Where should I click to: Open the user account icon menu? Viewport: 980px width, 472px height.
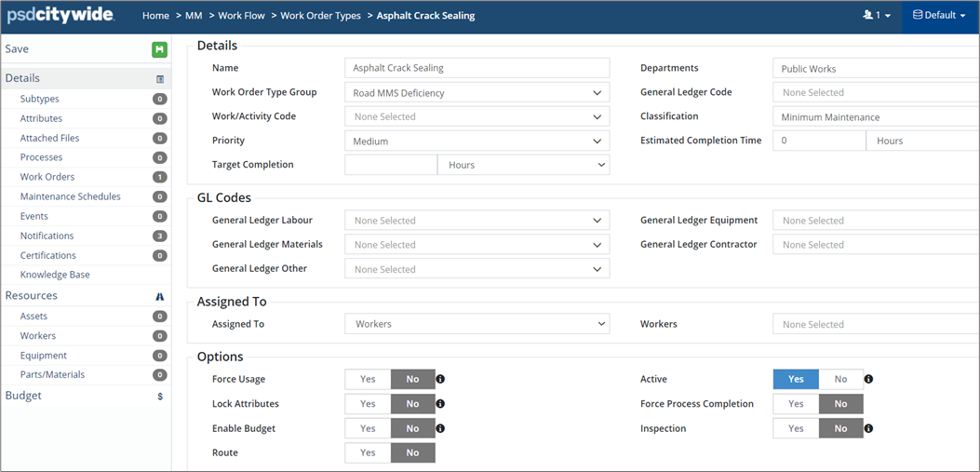(x=877, y=16)
